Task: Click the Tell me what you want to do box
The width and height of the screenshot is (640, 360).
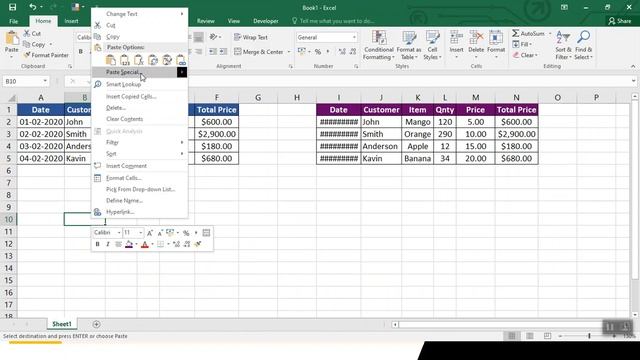Action: (333, 21)
